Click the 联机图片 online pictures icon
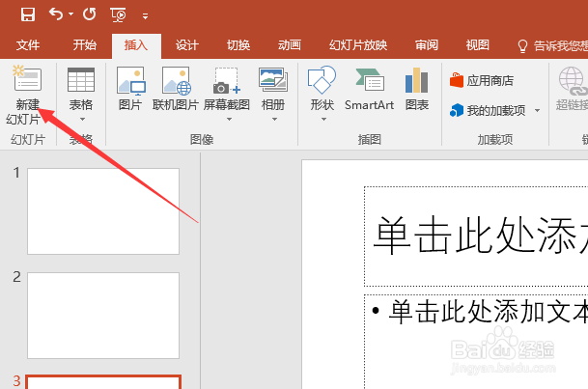The width and height of the screenshot is (588, 389). 176,80
